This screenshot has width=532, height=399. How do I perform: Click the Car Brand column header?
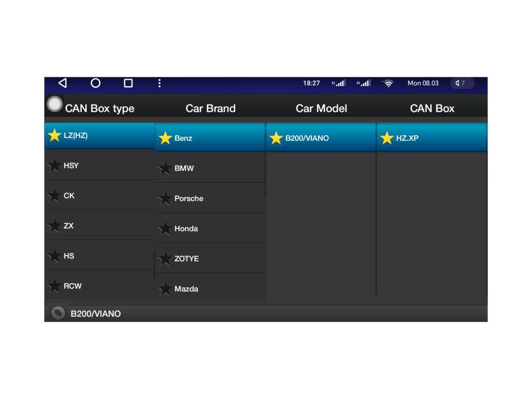[x=210, y=109]
